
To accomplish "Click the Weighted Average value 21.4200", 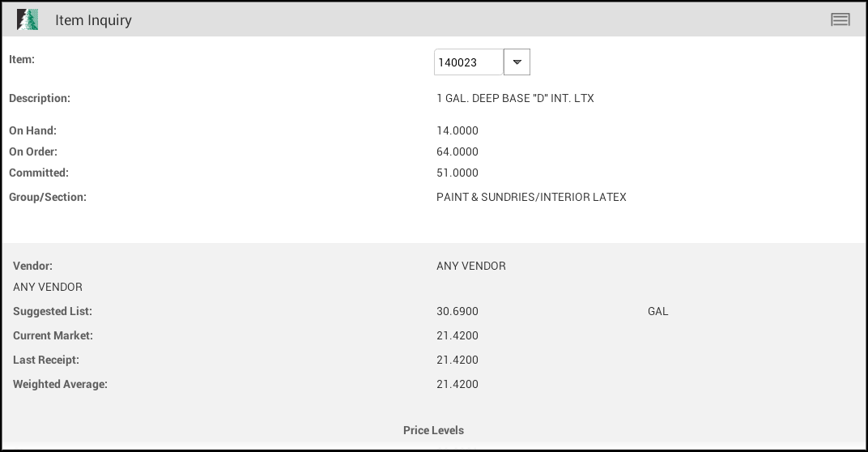I will tap(457, 385).
